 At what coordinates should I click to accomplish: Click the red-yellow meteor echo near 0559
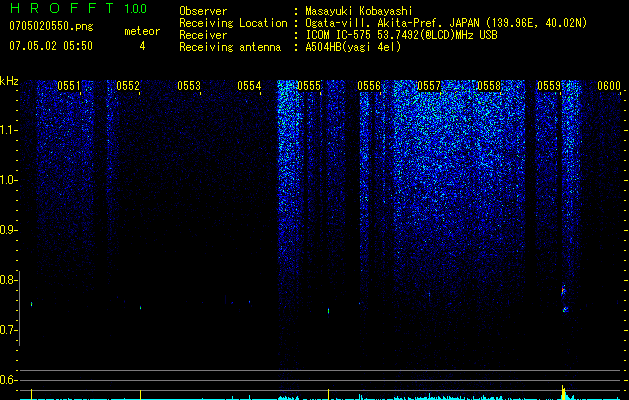(563, 290)
